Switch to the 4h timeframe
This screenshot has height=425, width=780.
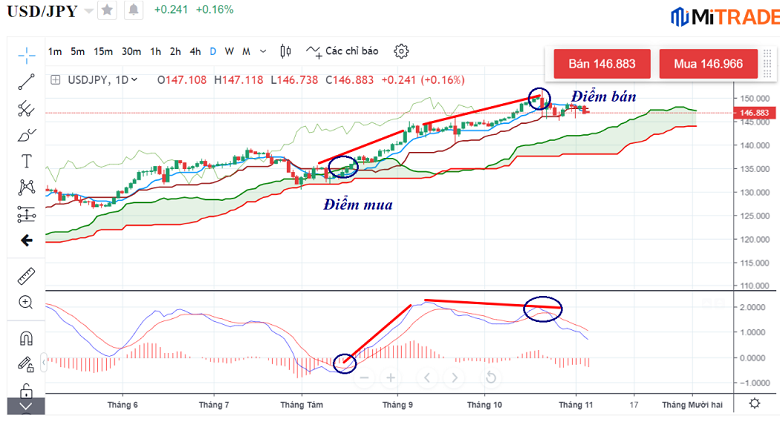(x=195, y=51)
